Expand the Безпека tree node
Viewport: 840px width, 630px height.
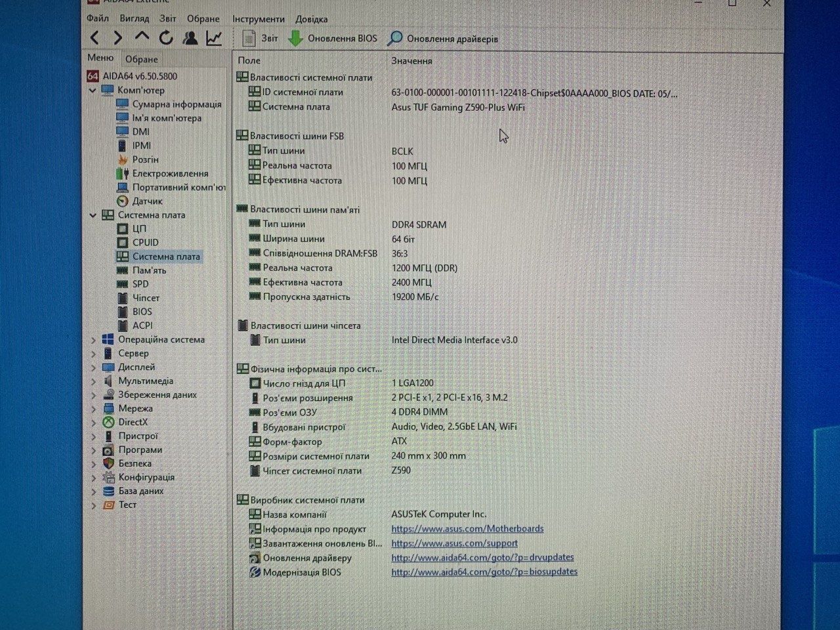[93, 464]
